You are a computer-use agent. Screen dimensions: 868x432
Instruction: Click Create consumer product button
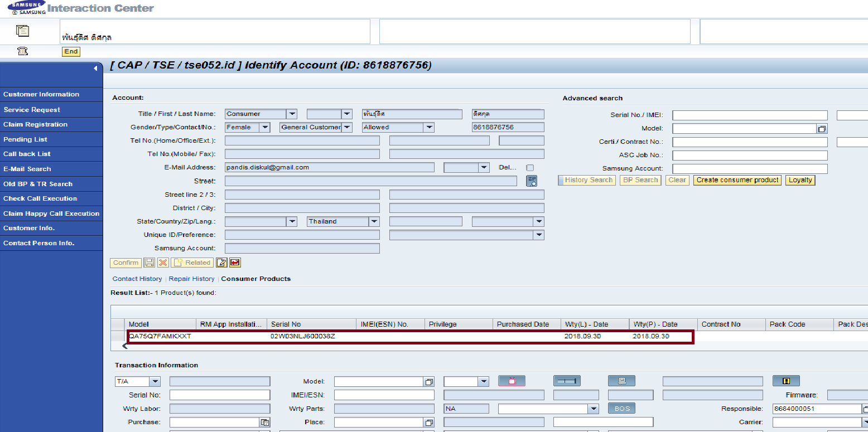tap(737, 180)
